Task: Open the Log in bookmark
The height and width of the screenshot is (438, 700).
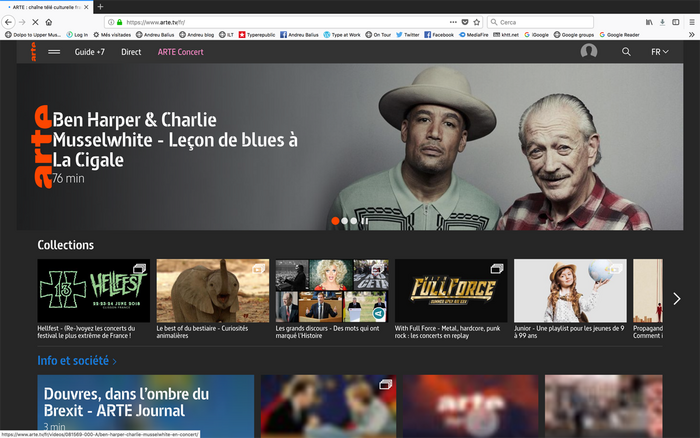Action: pos(77,34)
